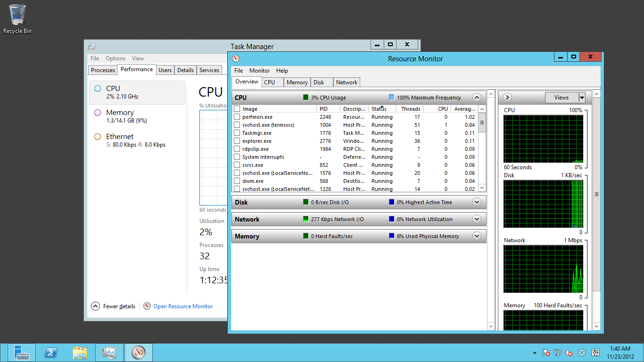Sort by the Image column header
Screen dimensions: 644x362
[279, 109]
